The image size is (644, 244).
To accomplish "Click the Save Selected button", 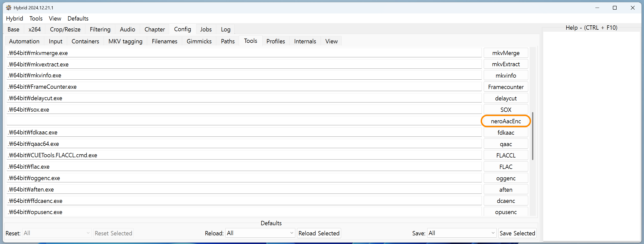I will 517,233.
